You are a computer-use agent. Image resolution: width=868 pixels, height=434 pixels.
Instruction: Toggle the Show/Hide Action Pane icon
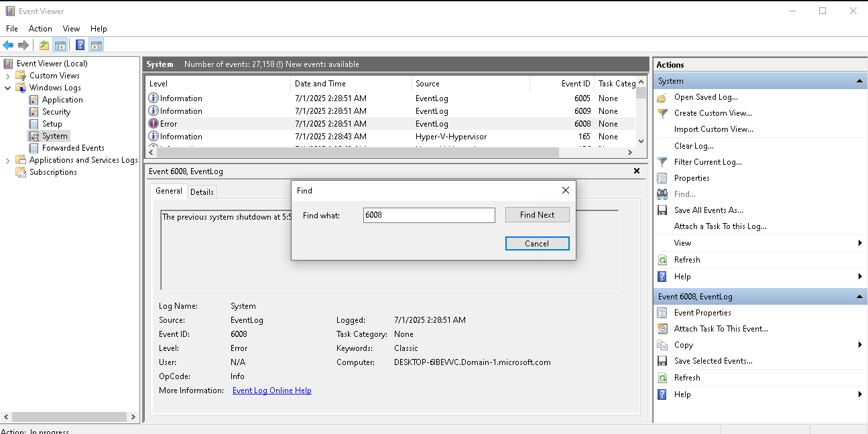click(96, 46)
